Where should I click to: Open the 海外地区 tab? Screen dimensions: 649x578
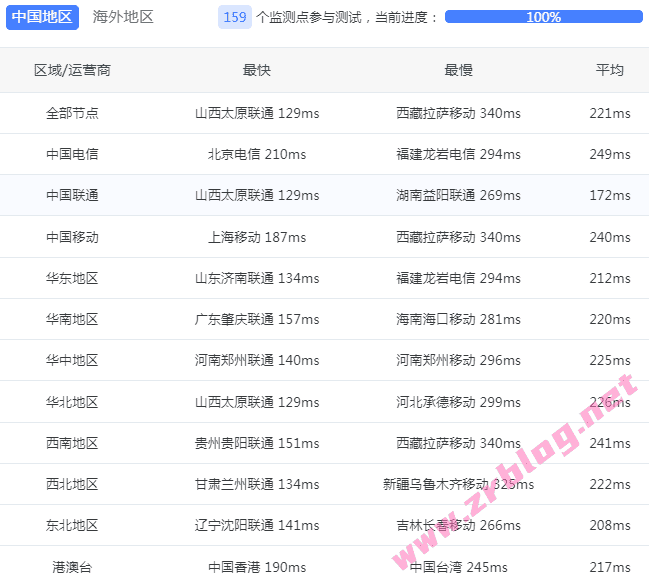point(123,17)
